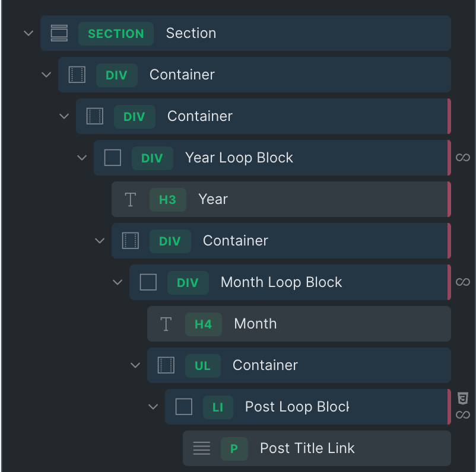476x472 pixels.
Task: Click the Month heading text icon
Action: 166,324
